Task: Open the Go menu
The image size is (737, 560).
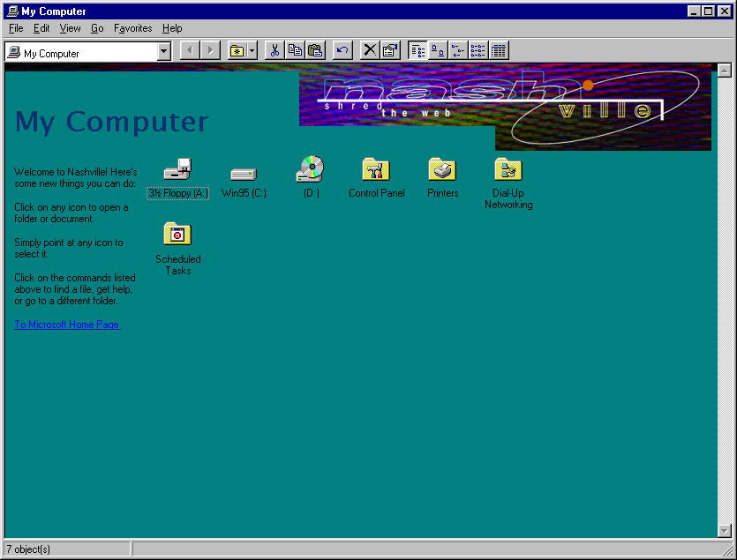Action: pos(97,28)
